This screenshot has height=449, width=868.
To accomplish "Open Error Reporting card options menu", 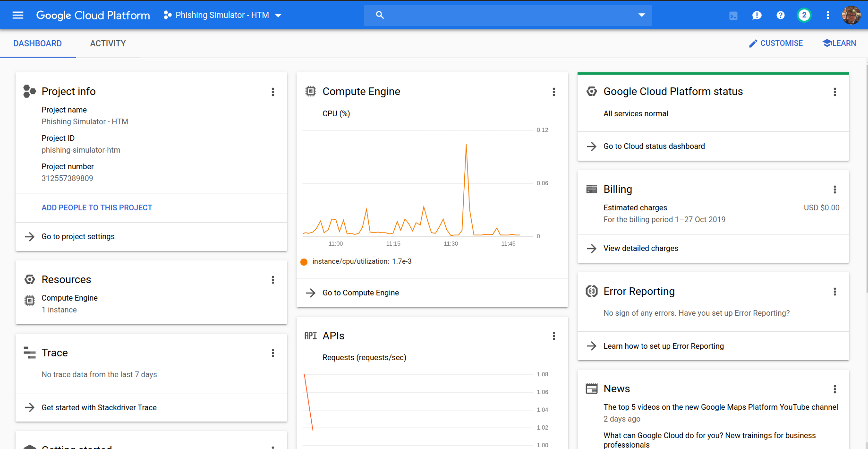I will (x=835, y=292).
